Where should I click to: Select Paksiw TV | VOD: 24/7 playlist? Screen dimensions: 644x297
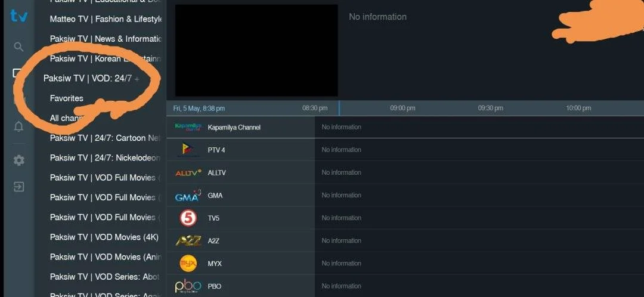pyautogui.click(x=88, y=78)
